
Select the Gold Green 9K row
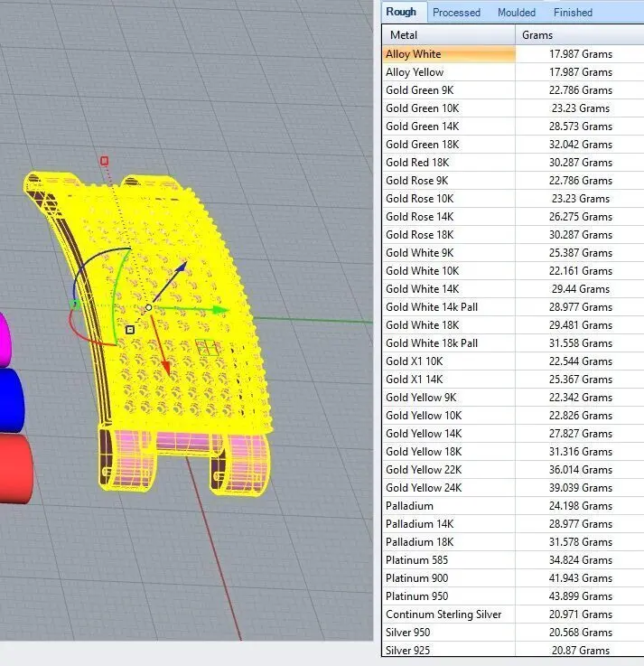click(513, 90)
